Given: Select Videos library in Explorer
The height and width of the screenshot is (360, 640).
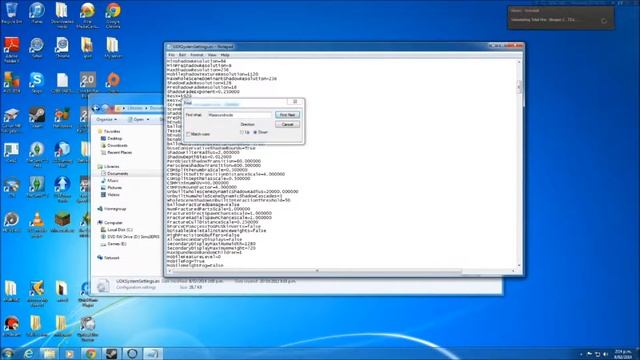Looking at the screenshot, I should (113, 195).
